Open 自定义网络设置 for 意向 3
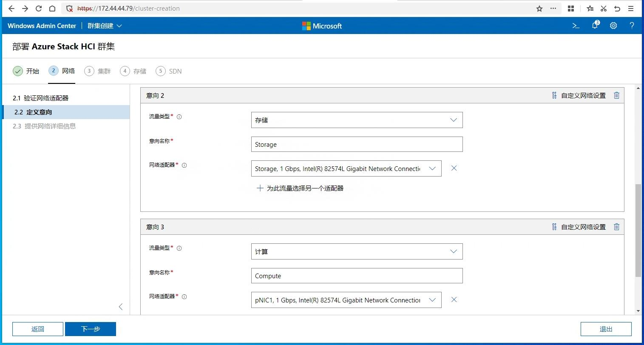This screenshot has height=345, width=644. [579, 227]
